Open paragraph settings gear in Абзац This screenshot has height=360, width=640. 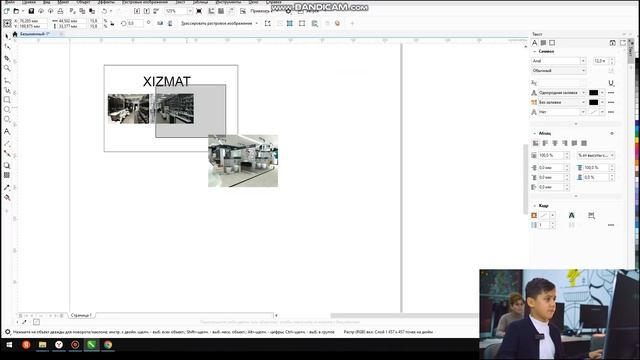coord(612,133)
